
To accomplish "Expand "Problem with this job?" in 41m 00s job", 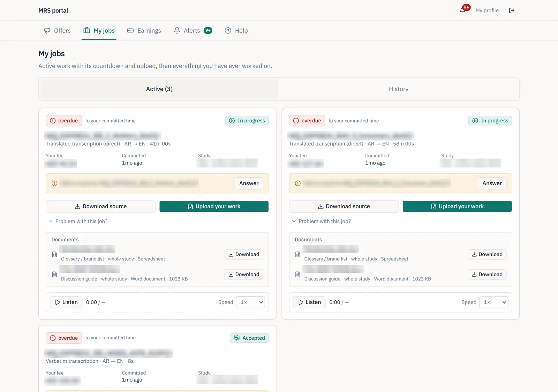I will pos(78,221).
